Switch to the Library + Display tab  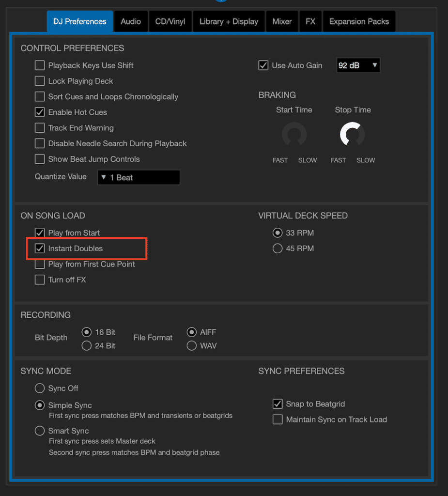(x=229, y=21)
